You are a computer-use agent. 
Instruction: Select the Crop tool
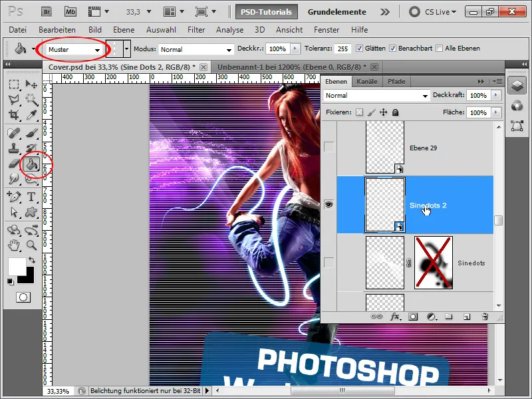point(14,115)
